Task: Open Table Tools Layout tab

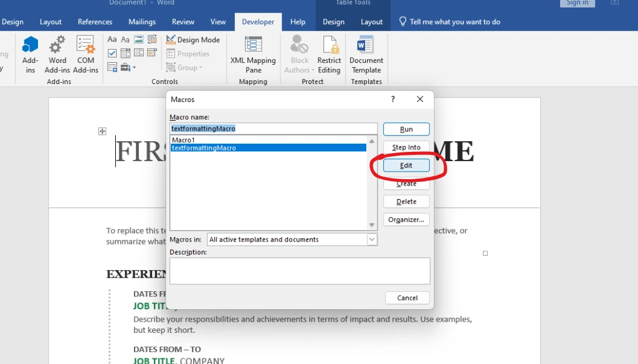Action: click(371, 22)
